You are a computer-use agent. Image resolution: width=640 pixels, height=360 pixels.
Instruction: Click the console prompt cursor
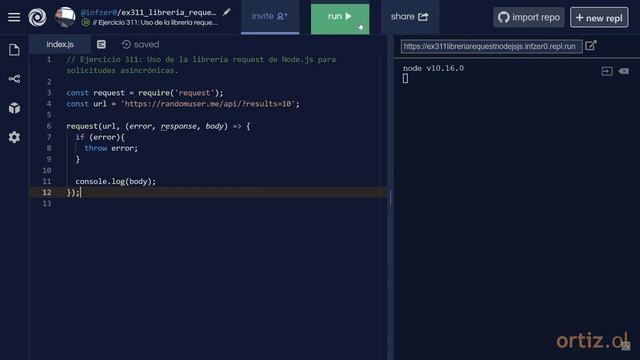point(405,78)
